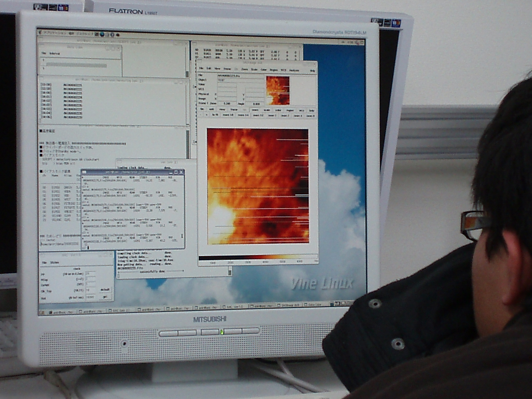
Task: Open the File menu in SAOImage ds9
Action: (x=201, y=68)
